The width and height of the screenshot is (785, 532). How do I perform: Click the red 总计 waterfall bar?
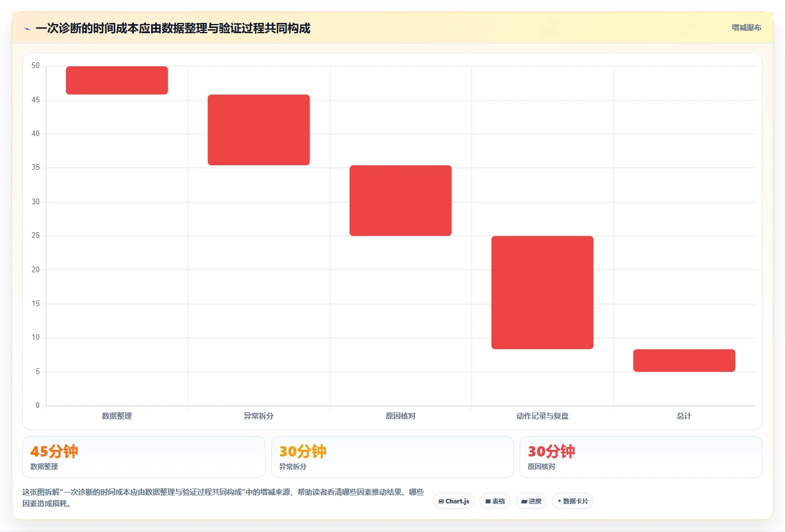click(684, 360)
